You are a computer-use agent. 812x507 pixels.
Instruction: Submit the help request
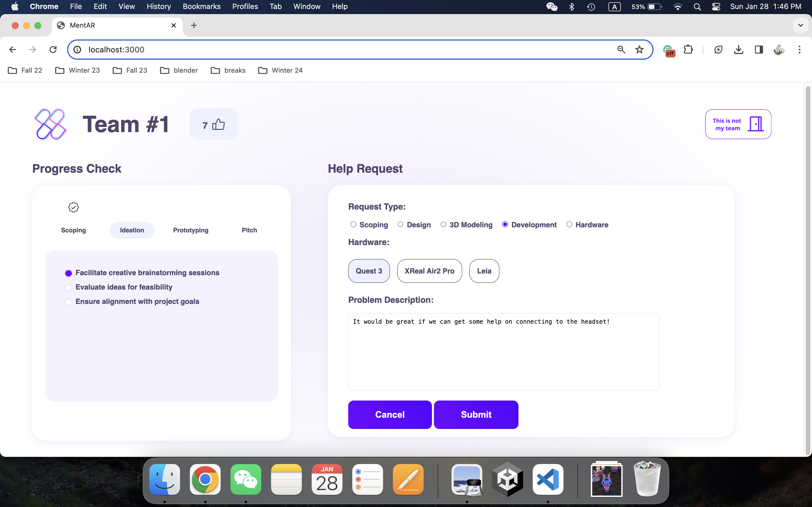pyautogui.click(x=476, y=414)
